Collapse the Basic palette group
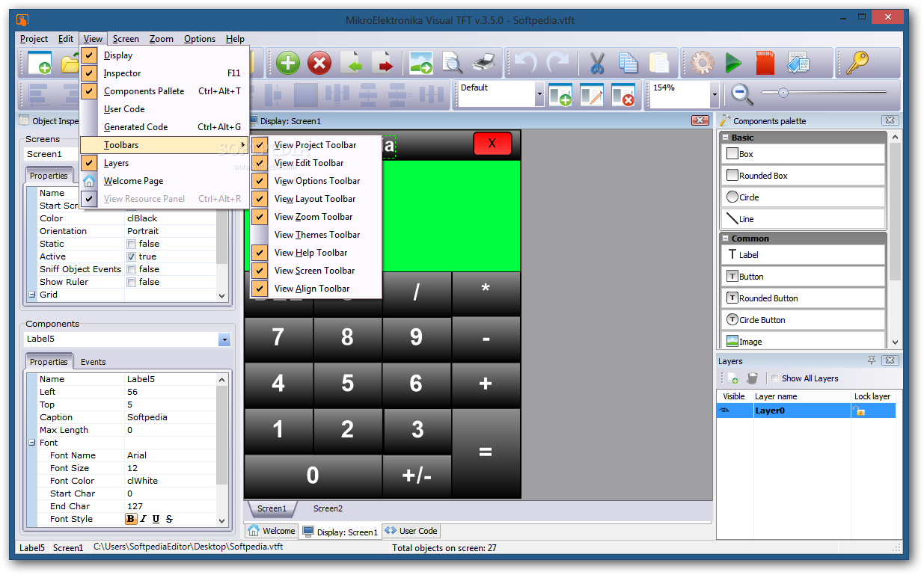 point(725,138)
